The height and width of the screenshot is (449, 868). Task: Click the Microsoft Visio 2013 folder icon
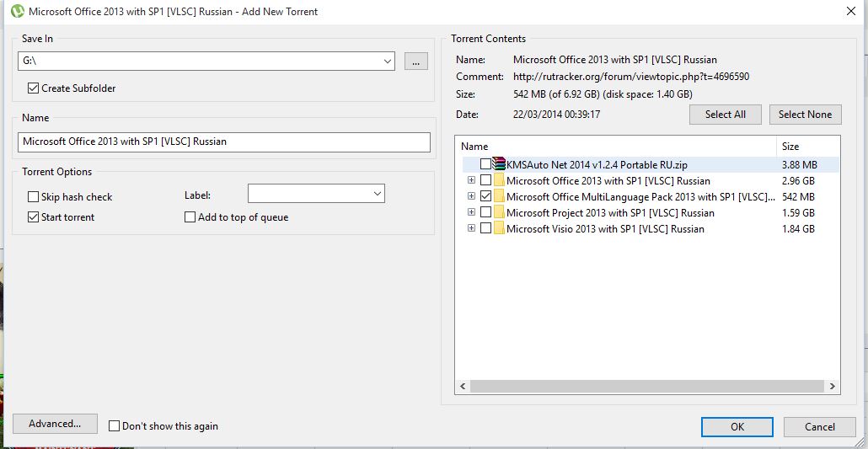[x=499, y=229]
